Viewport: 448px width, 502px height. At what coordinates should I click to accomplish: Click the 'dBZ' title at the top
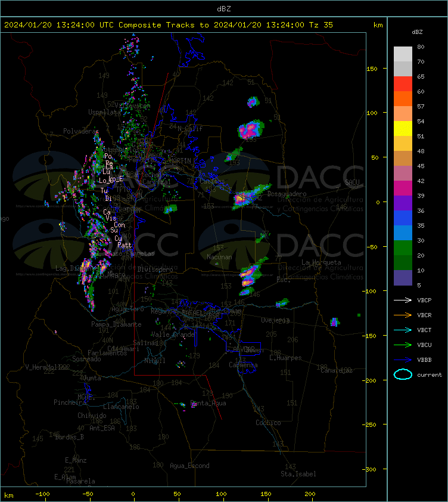(223, 9)
